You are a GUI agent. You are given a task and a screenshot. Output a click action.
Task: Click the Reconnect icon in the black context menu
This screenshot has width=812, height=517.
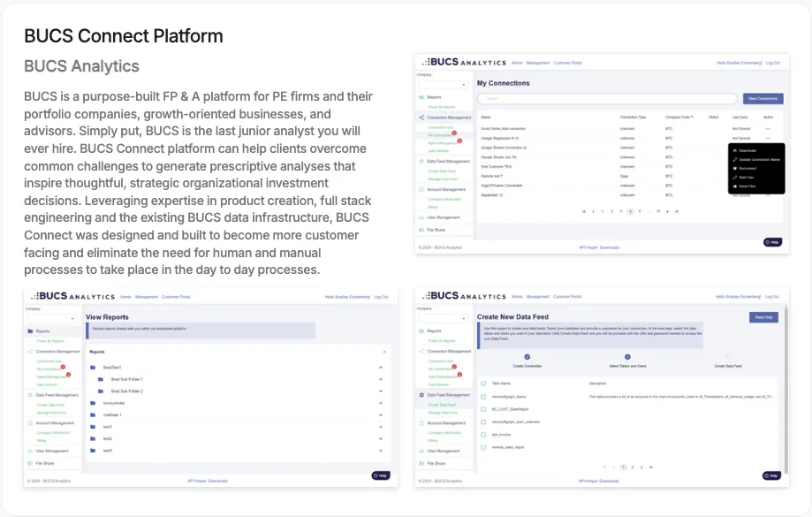735,169
